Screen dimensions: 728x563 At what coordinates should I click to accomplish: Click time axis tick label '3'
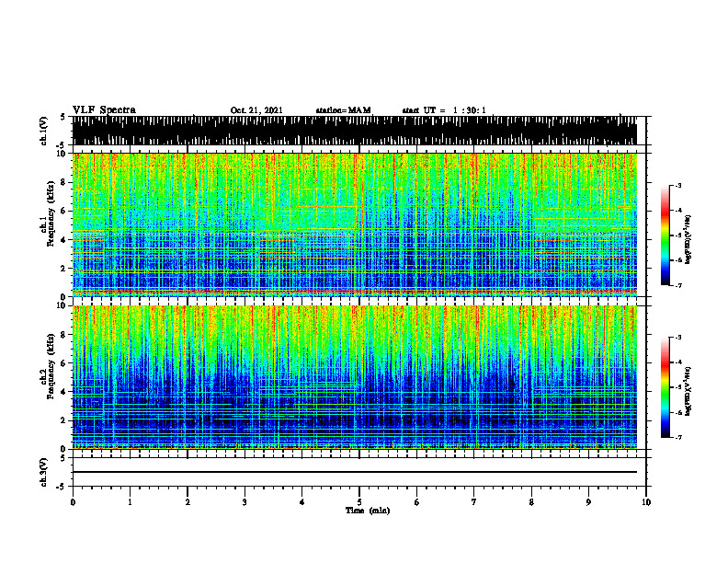(x=245, y=502)
